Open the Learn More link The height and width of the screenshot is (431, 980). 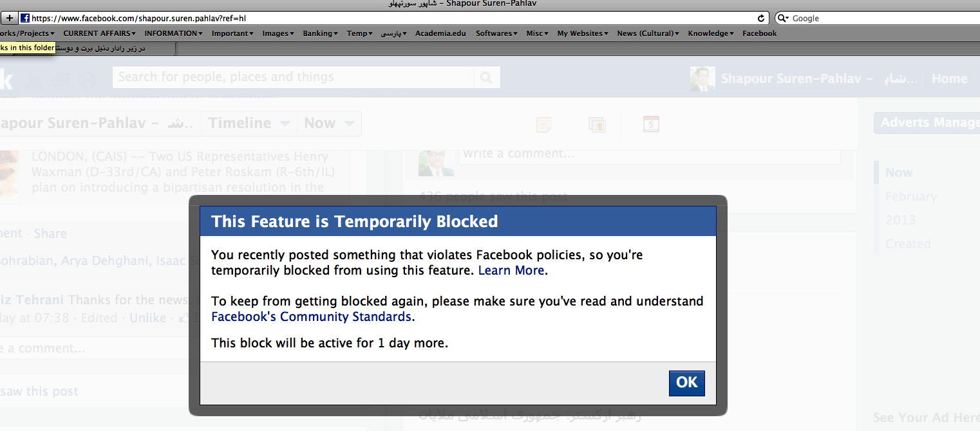click(x=511, y=270)
